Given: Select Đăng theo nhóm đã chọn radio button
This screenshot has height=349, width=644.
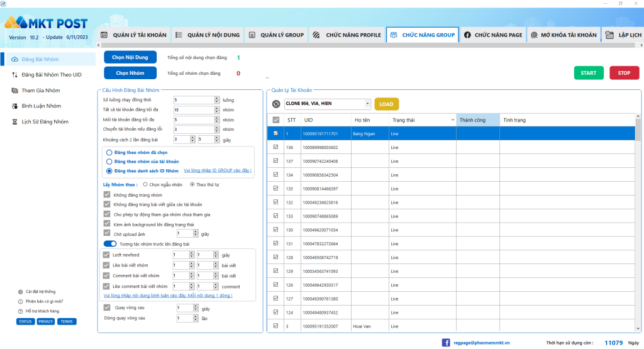Looking at the screenshot, I should tap(109, 152).
